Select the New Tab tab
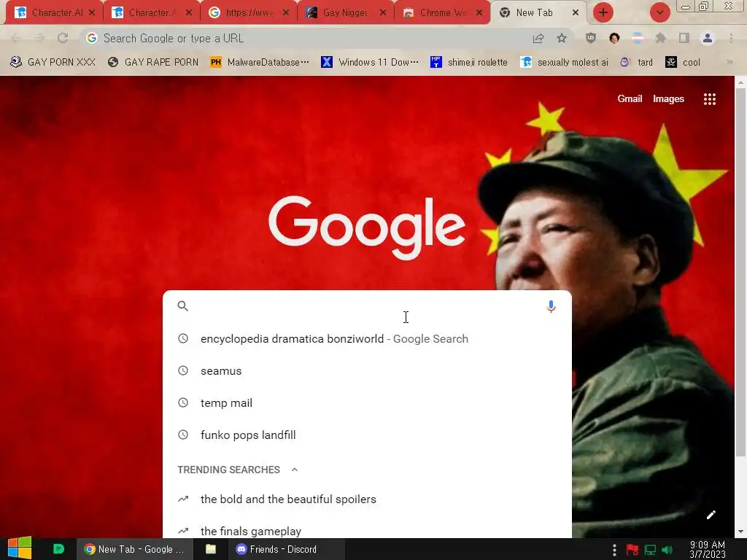The height and width of the screenshot is (560, 747). (538, 13)
